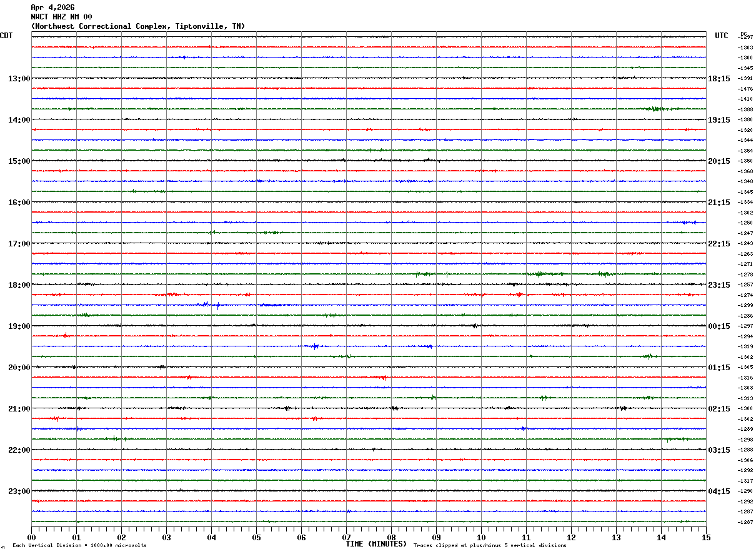
Task: Click the DC offset value '-1344'
Action: [745, 140]
